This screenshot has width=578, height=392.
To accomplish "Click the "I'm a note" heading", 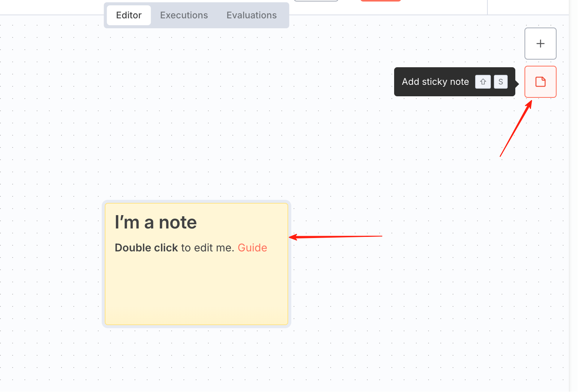I will click(x=156, y=222).
